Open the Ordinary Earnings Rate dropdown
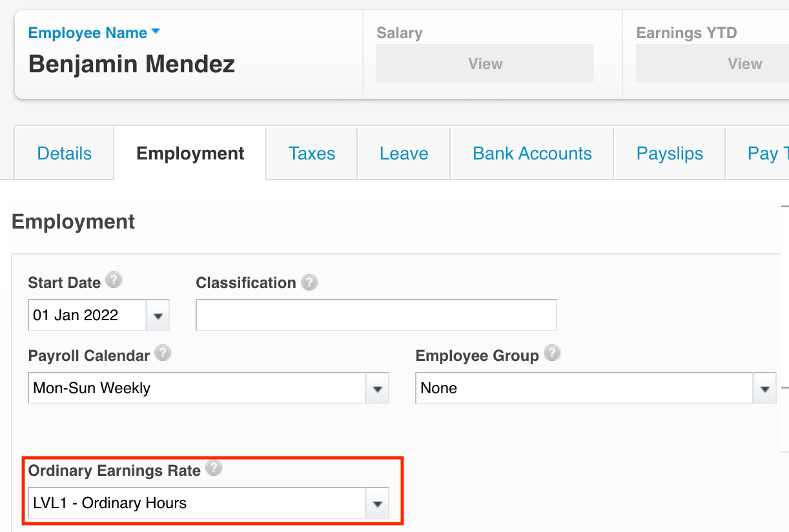Viewport: 789px width, 532px height. 378,503
